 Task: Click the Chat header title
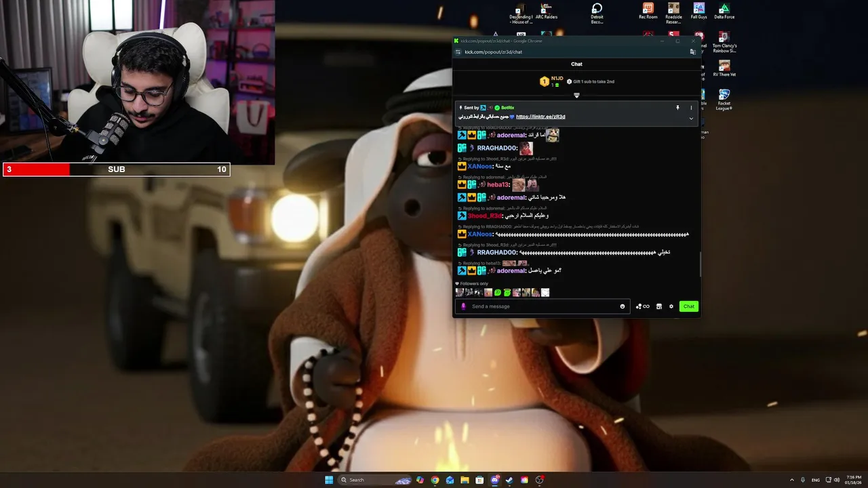[x=576, y=64]
